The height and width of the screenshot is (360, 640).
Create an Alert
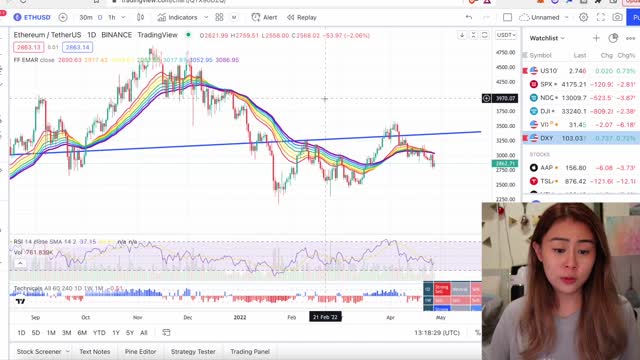pos(264,17)
